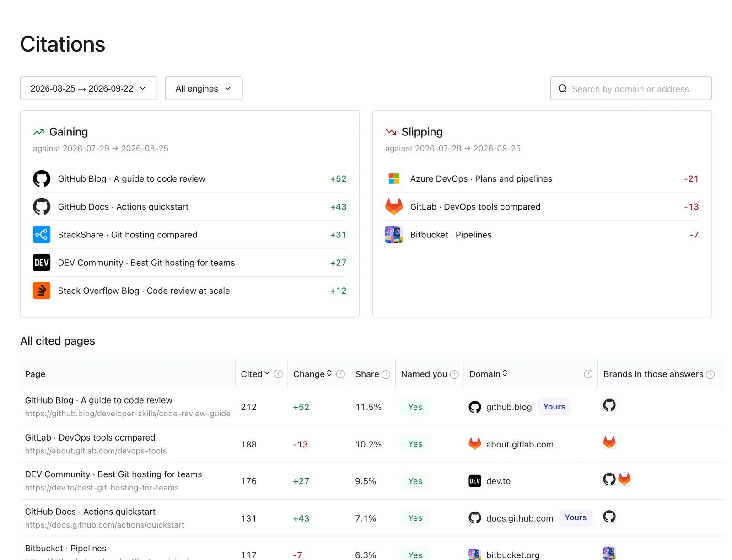Screen dimensions: 732x560
Task: Click GitHub brand icon in GitHub Docs row
Action: click(609, 517)
